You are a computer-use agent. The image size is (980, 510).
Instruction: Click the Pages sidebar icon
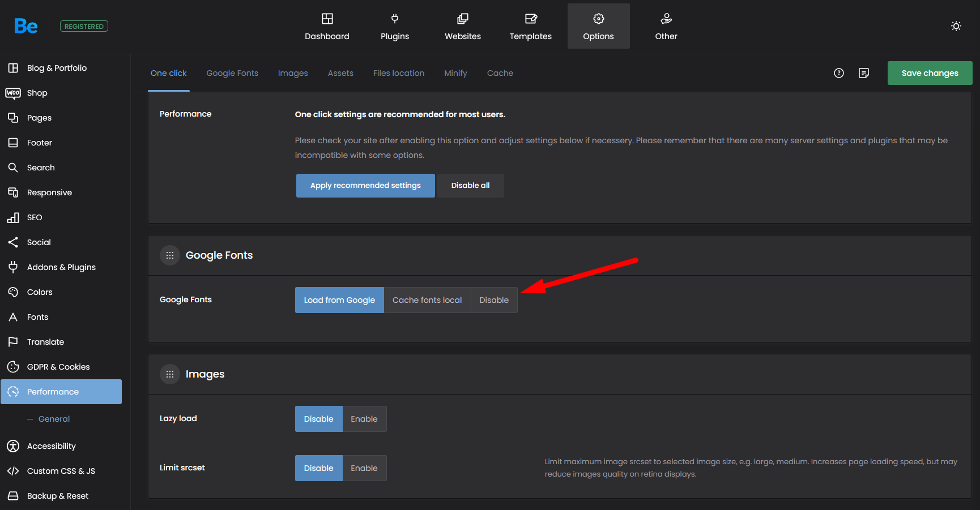tap(13, 118)
